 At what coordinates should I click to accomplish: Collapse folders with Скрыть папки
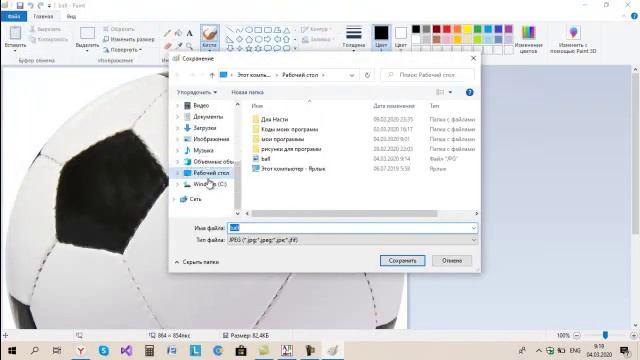(197, 262)
